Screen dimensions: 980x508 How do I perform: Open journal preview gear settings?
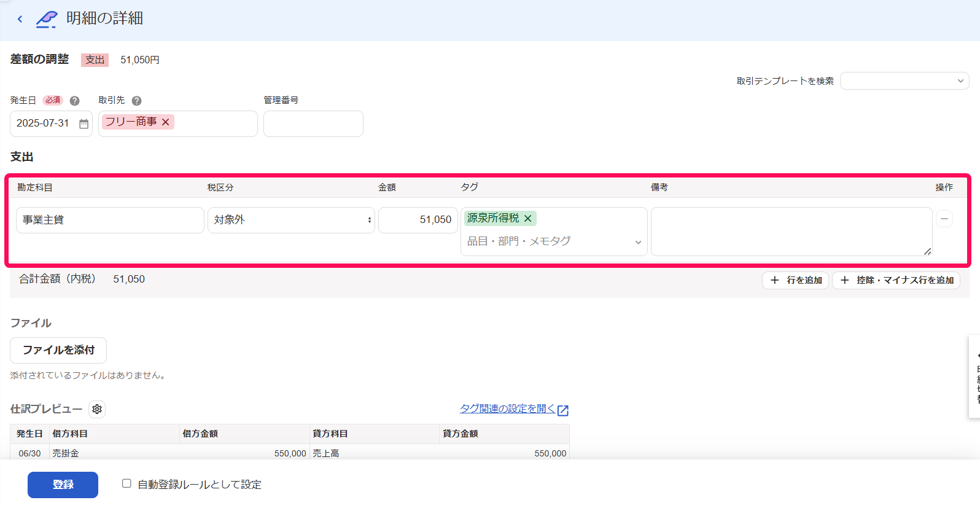point(97,409)
